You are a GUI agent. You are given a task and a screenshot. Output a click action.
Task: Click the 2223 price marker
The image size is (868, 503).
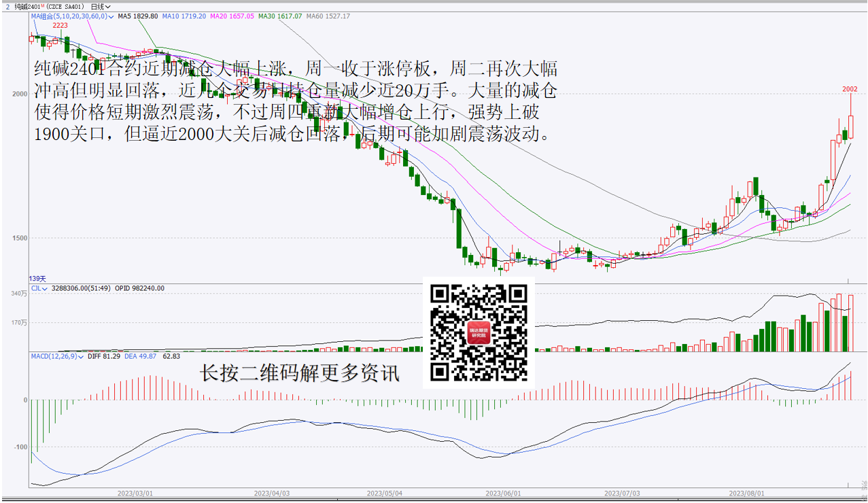point(60,25)
